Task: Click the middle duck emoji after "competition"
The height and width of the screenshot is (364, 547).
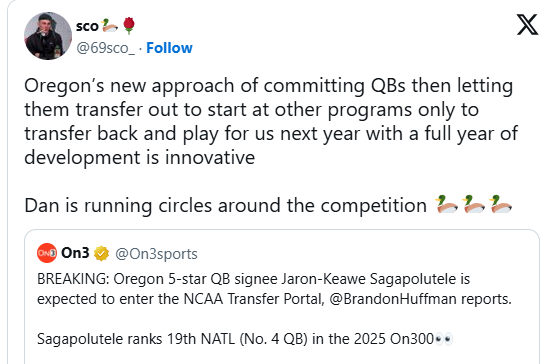Action: point(473,205)
